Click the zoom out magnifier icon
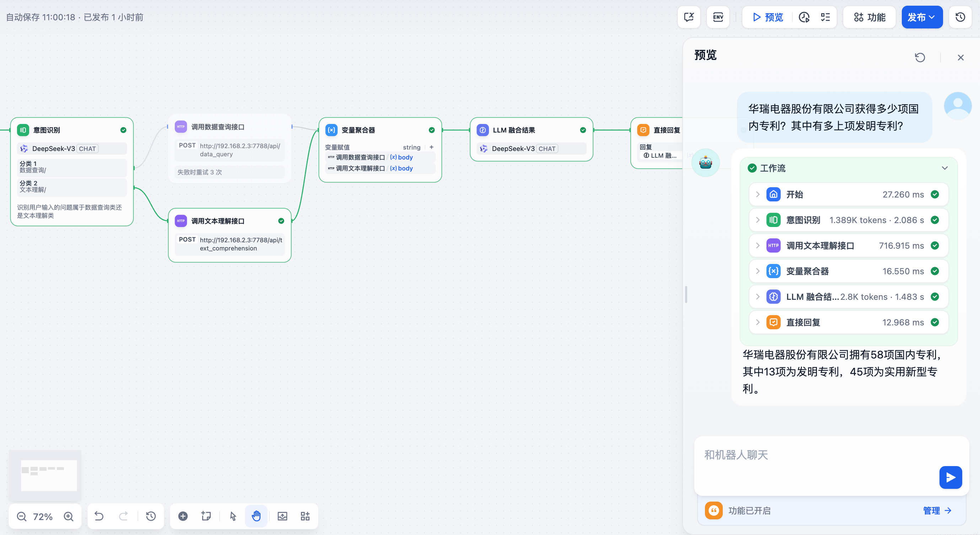The width and height of the screenshot is (980, 535). 22,516
